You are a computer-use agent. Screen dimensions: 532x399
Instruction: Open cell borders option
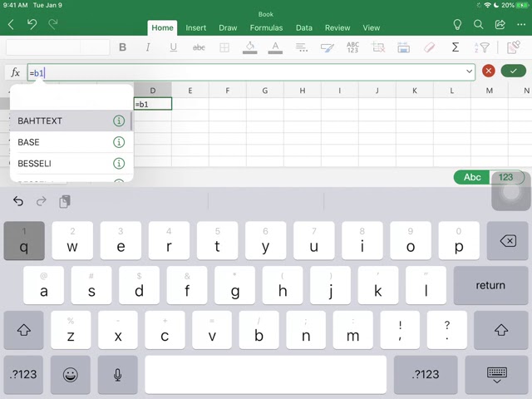224,47
